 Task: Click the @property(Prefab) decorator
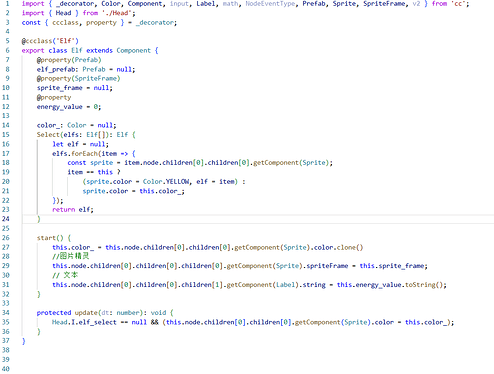(69, 60)
